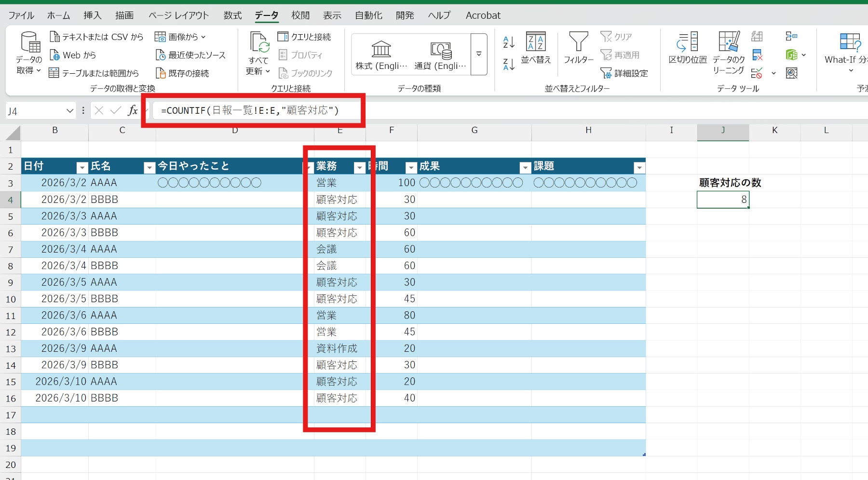868x480 pixels.
Task: Expand the data types gallery
Action: click(479, 54)
